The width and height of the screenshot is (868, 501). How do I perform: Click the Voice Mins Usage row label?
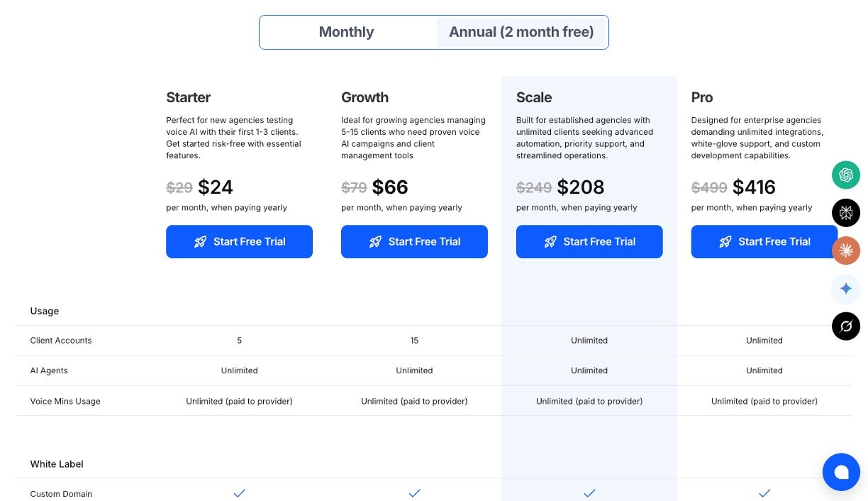65,402
